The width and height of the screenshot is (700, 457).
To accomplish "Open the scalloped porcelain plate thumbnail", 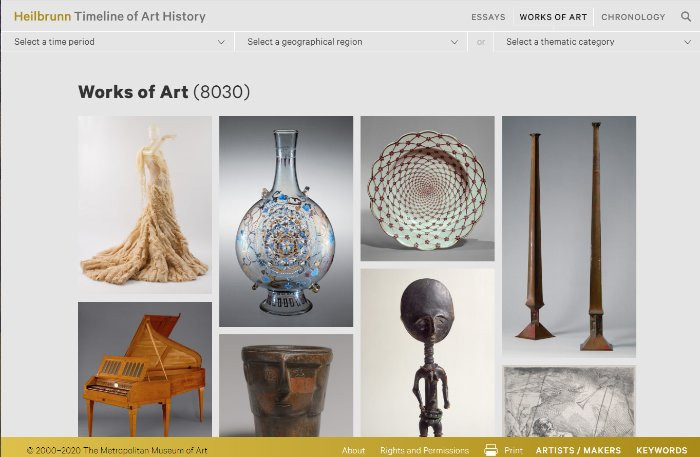I will 427,188.
